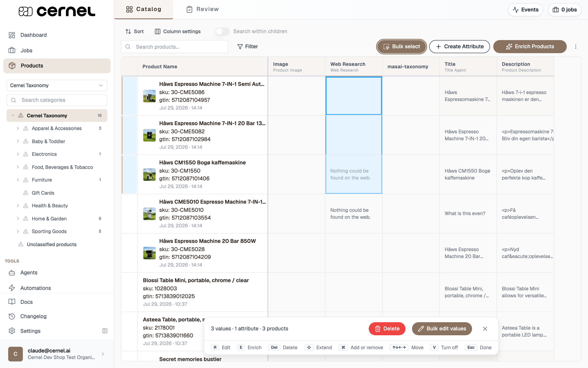
Task: Open the Events panel
Action: pyautogui.click(x=525, y=10)
